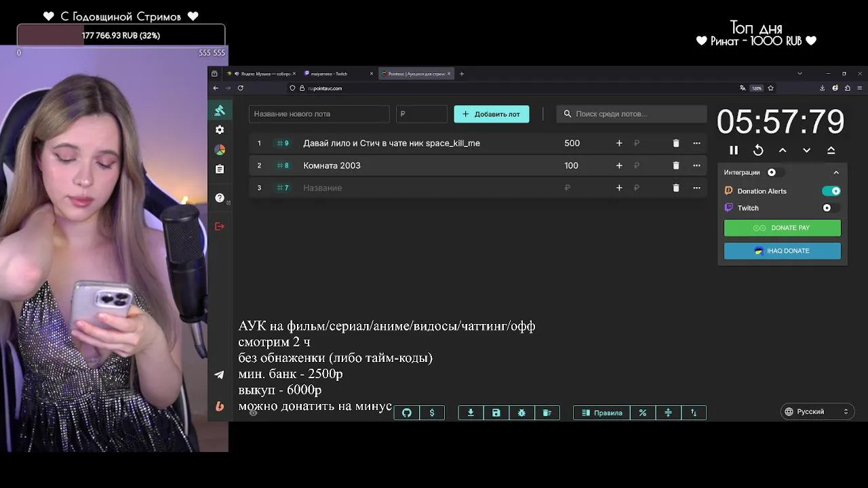Reset the auction timer
Viewport: 868px width, 488px height.
click(758, 150)
